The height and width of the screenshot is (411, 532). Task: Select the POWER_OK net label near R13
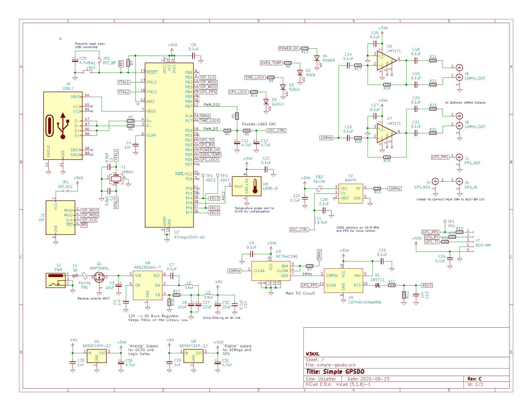point(289,48)
